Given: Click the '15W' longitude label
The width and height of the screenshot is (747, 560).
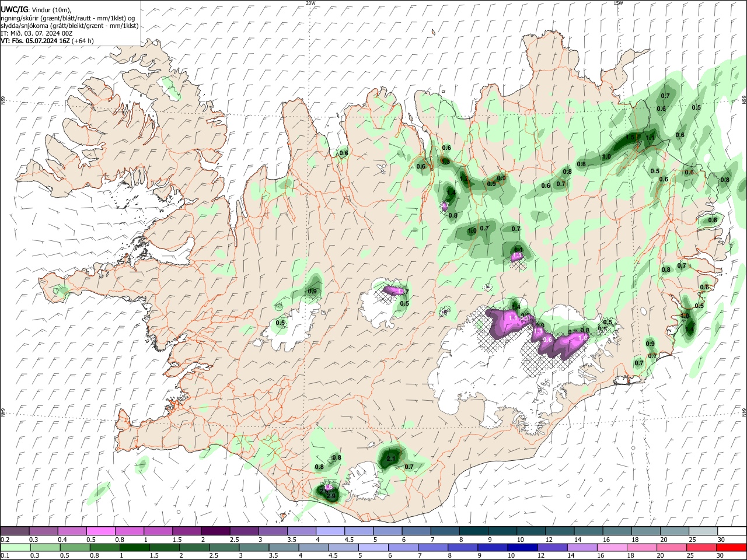Looking at the screenshot, I should (x=618, y=3).
